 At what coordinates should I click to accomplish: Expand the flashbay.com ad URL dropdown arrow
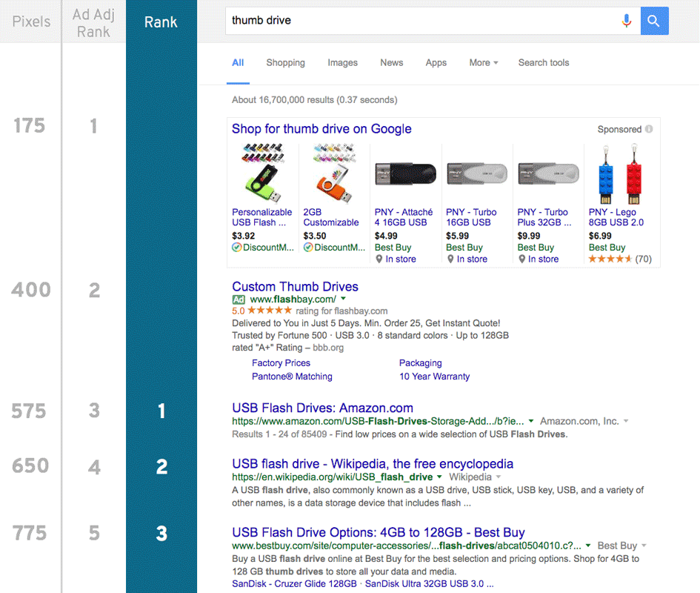(343, 299)
